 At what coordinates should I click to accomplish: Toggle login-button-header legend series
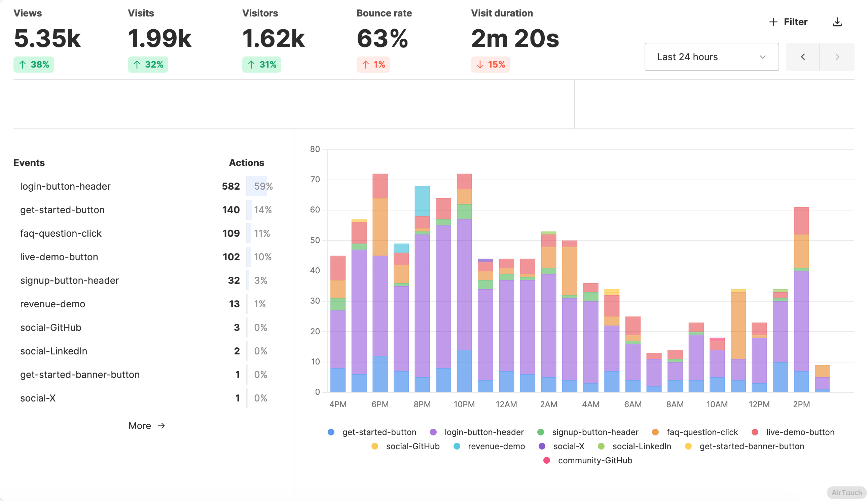click(x=433, y=432)
